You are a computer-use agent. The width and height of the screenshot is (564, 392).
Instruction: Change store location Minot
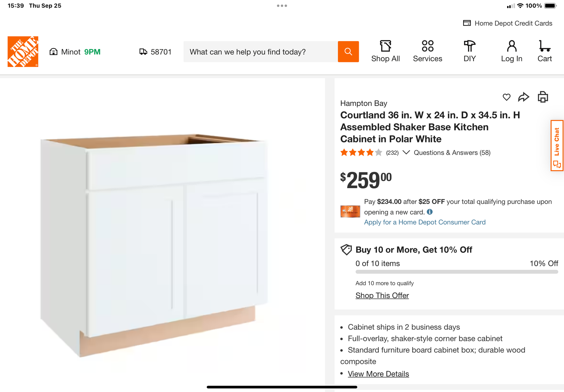(x=75, y=52)
